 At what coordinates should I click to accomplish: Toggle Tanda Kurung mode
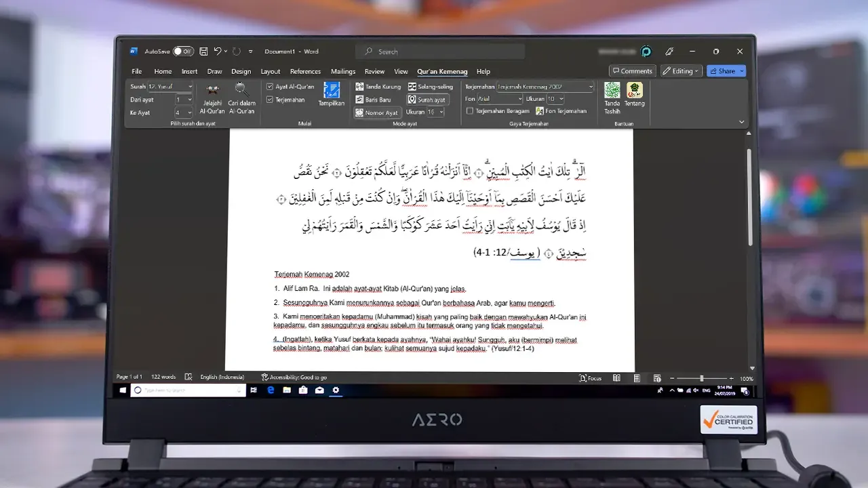click(378, 87)
